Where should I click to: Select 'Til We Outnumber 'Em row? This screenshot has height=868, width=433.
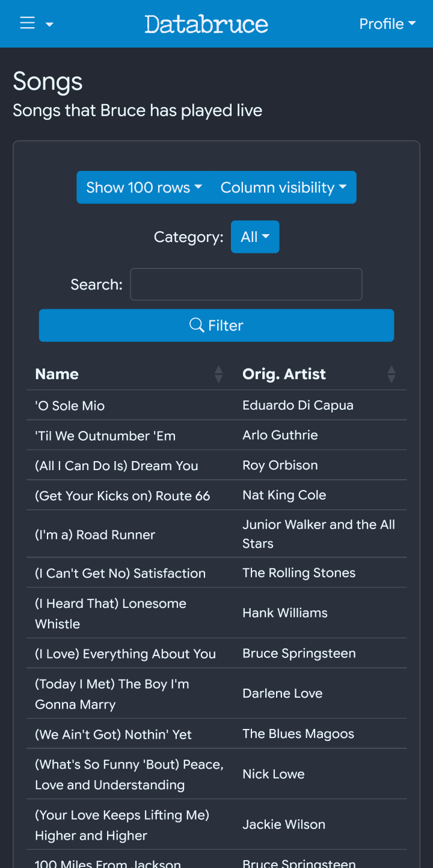coord(105,436)
